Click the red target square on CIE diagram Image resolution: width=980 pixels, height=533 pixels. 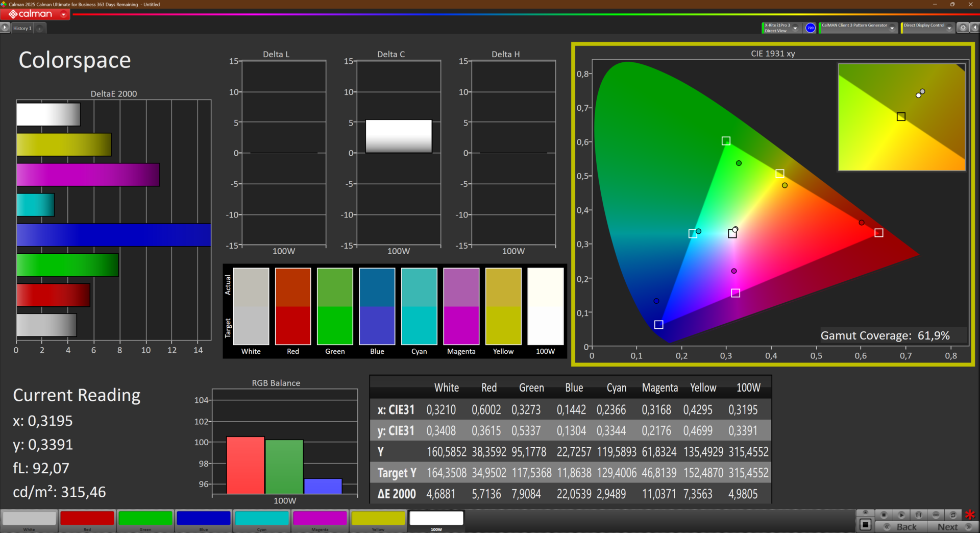pyautogui.click(x=879, y=233)
